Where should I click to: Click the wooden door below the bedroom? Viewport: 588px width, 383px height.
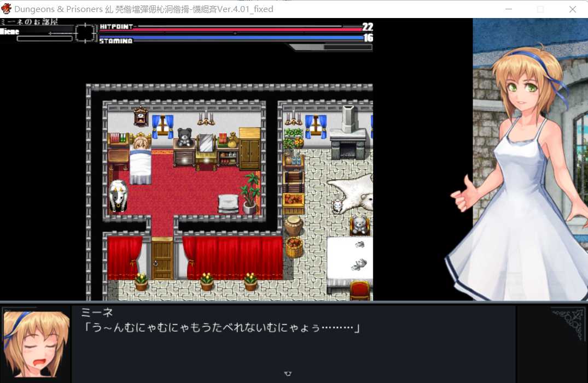162,260
